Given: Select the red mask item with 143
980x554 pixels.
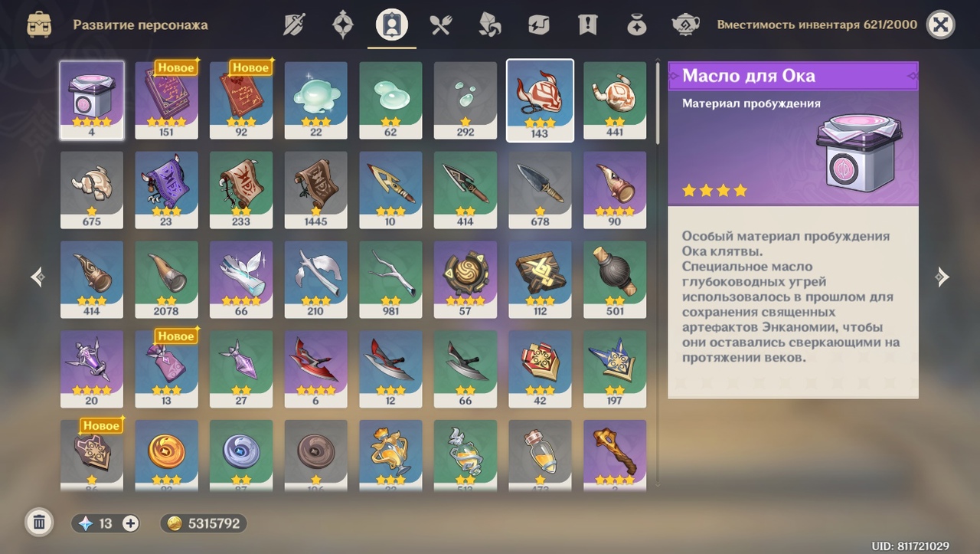Looking at the screenshot, I should 540,100.
